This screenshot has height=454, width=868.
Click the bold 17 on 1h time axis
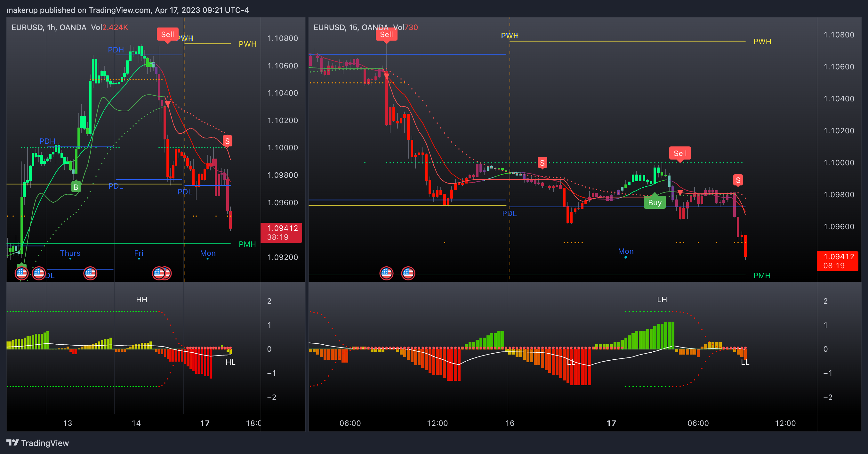coord(205,423)
